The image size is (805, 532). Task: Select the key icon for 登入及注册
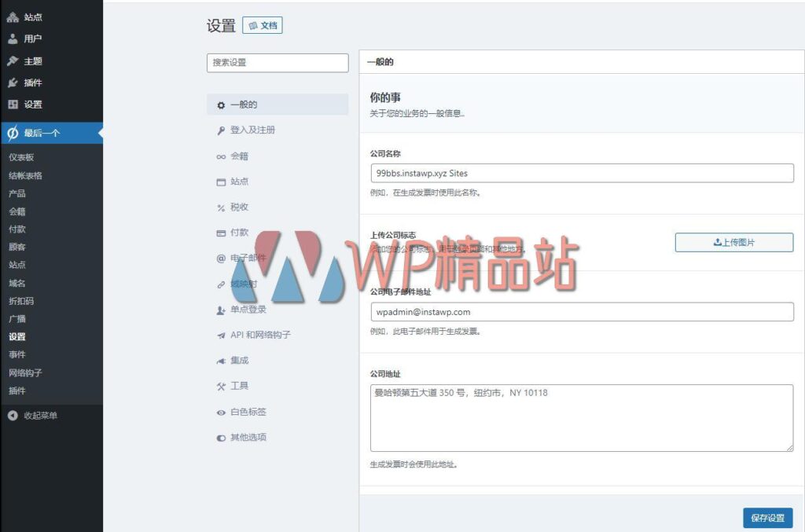(x=221, y=130)
